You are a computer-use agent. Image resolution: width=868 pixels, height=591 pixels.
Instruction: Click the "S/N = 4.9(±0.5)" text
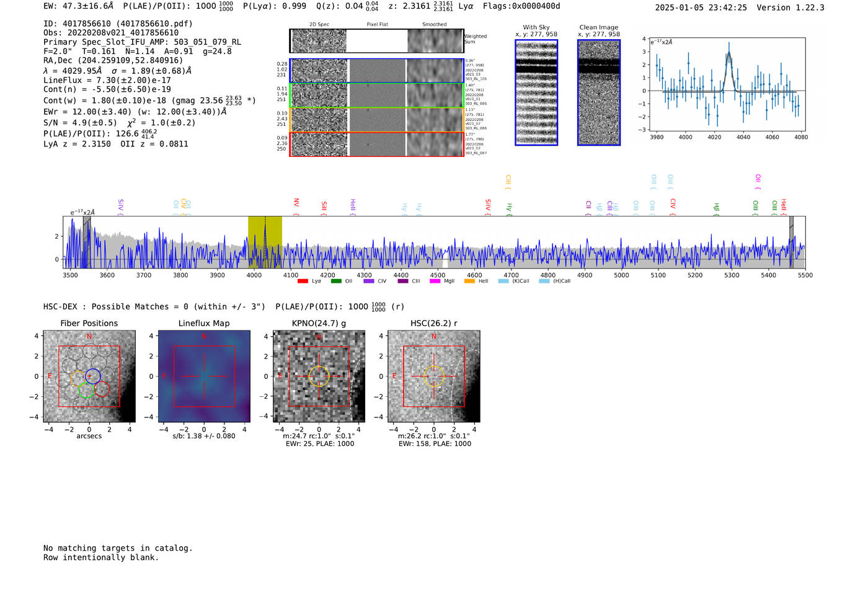[x=80, y=123]
